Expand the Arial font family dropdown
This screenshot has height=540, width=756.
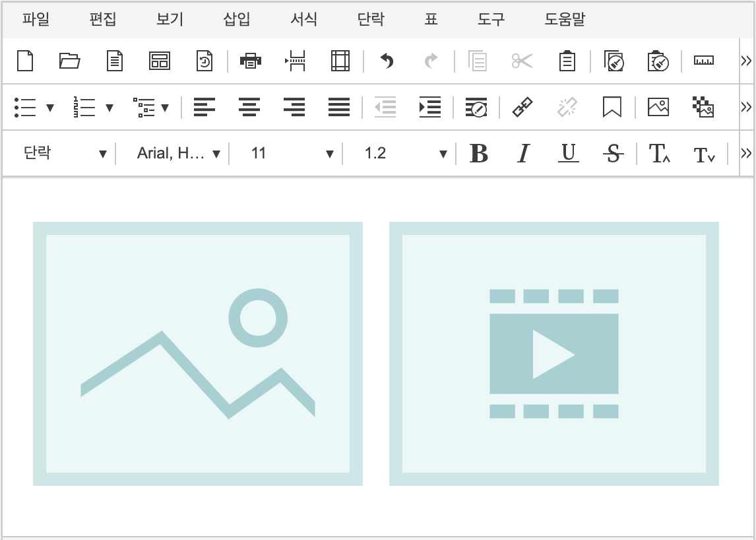click(178, 154)
